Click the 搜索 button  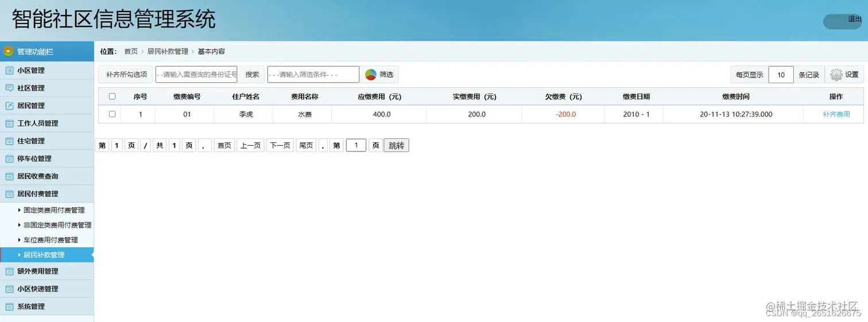pyautogui.click(x=252, y=75)
